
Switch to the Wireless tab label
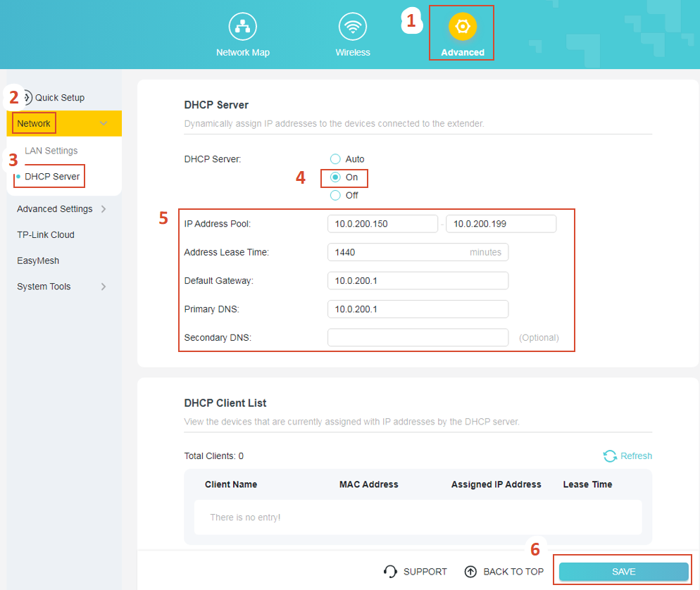click(353, 52)
